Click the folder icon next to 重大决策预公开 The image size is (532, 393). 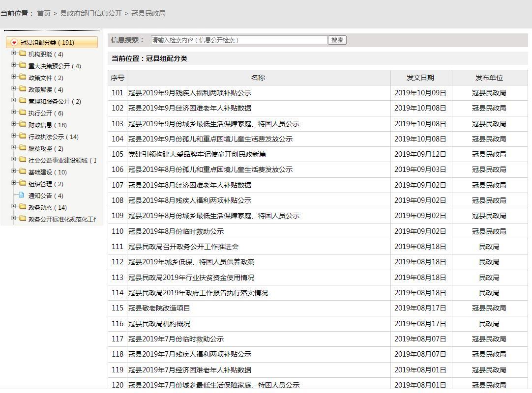pos(23,65)
